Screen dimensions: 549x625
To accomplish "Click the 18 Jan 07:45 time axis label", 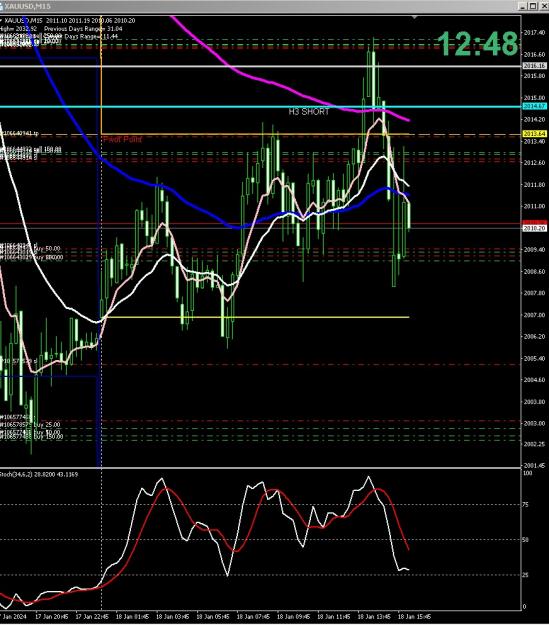I will tap(253, 616).
